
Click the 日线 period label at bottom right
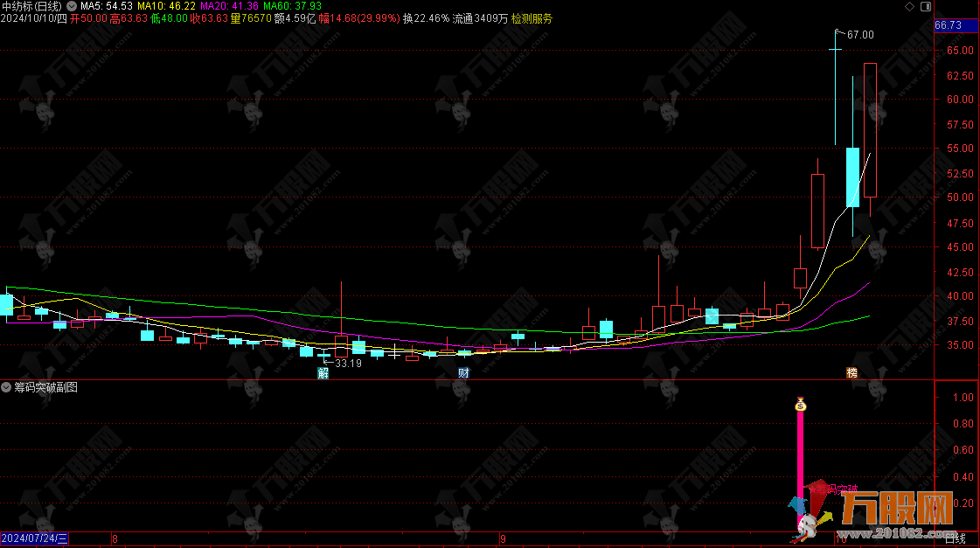[x=955, y=538]
